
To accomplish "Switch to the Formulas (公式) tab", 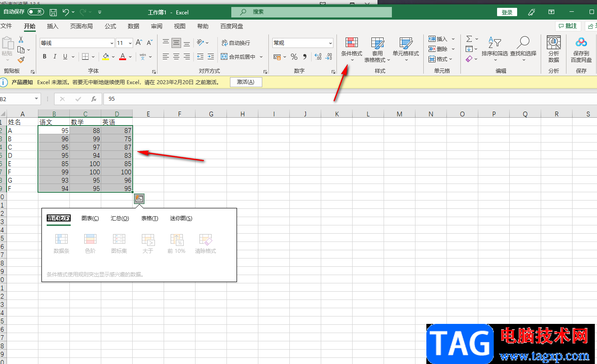I will [x=110, y=26].
